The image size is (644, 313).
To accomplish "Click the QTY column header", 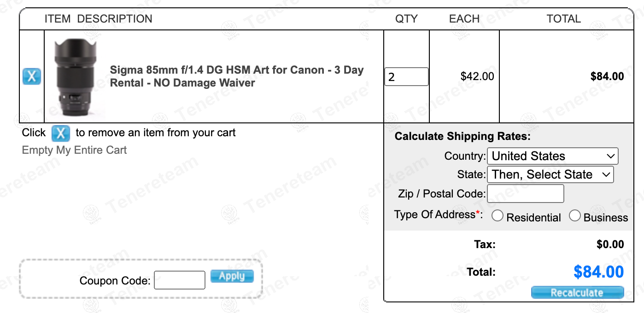I will pyautogui.click(x=406, y=19).
